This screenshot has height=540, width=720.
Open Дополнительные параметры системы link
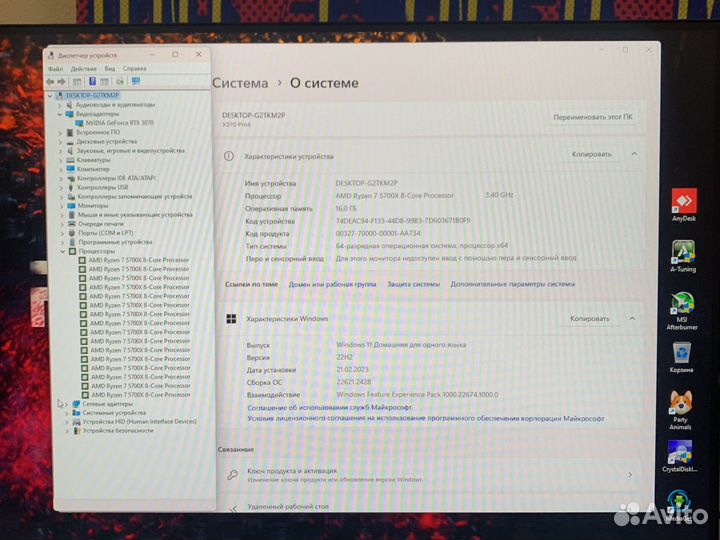513,284
